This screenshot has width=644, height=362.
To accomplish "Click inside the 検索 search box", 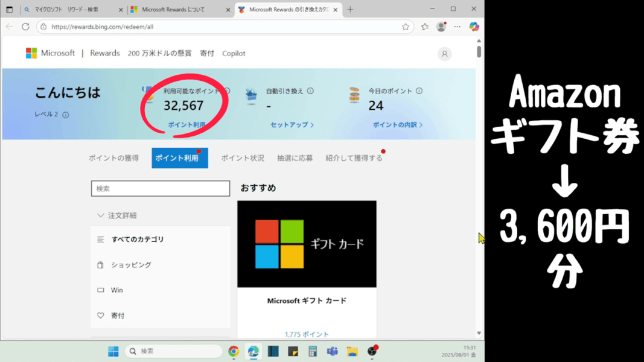I will click(160, 188).
